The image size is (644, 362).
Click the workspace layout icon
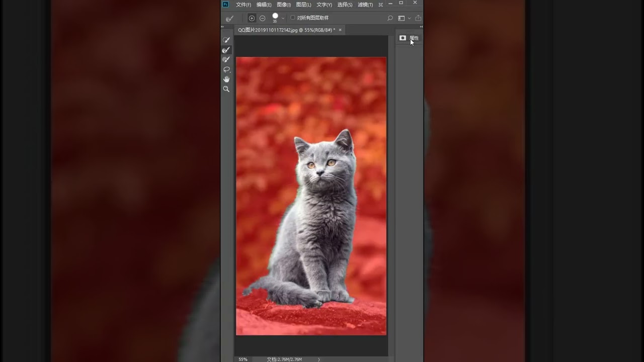coord(401,18)
